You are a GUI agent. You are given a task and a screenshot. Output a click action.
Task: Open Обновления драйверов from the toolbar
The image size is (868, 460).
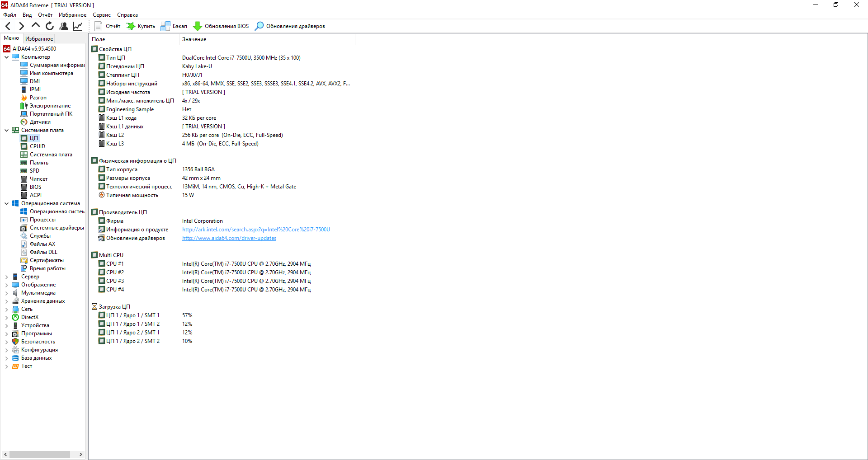click(x=290, y=26)
